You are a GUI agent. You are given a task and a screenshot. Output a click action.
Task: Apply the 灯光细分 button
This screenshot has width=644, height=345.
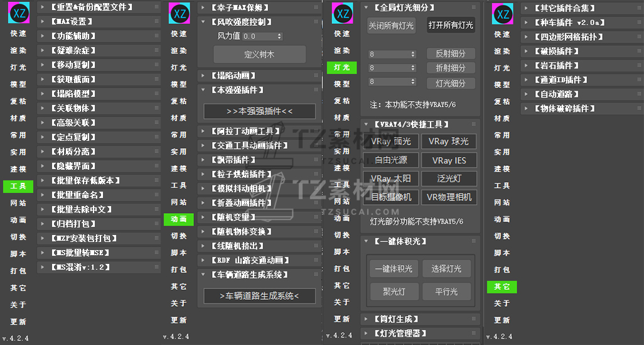[x=451, y=83]
